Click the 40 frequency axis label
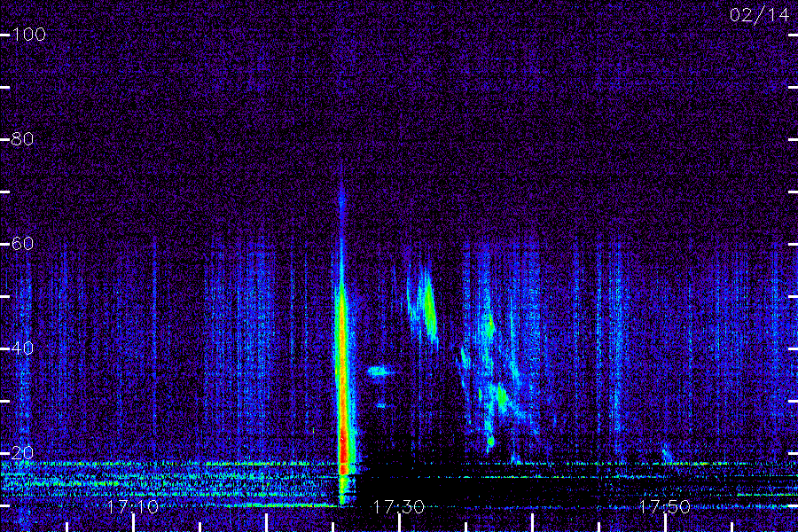This screenshot has width=798, height=532. click(x=22, y=348)
